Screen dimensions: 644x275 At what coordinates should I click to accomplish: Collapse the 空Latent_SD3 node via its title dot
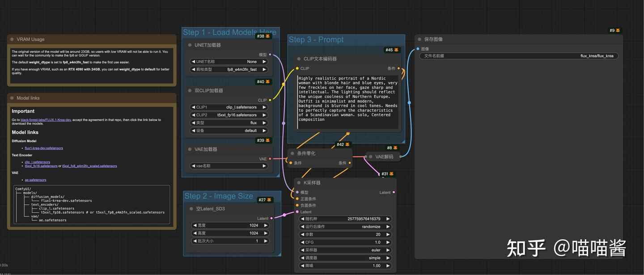tap(191, 209)
